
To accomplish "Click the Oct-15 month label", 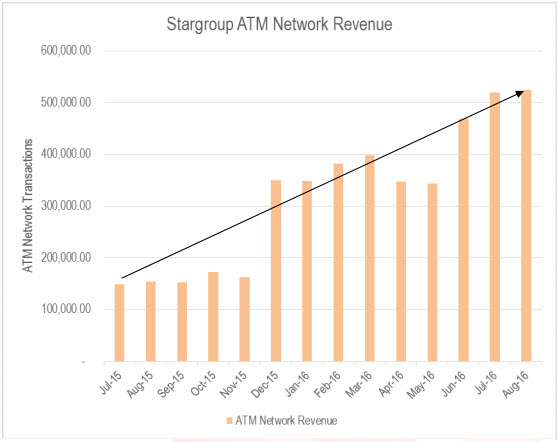I will 203,384.
